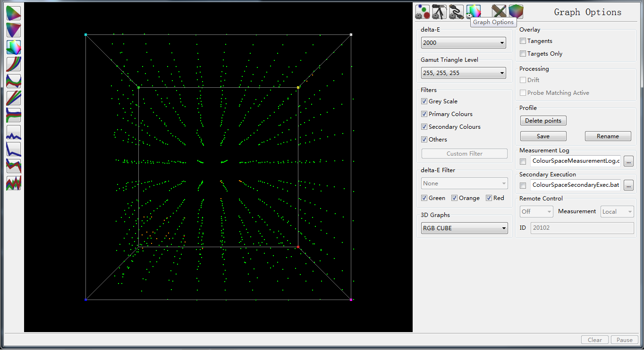Browse for Secondary Execution file
Image resolution: width=644 pixels, height=350 pixels.
point(628,185)
